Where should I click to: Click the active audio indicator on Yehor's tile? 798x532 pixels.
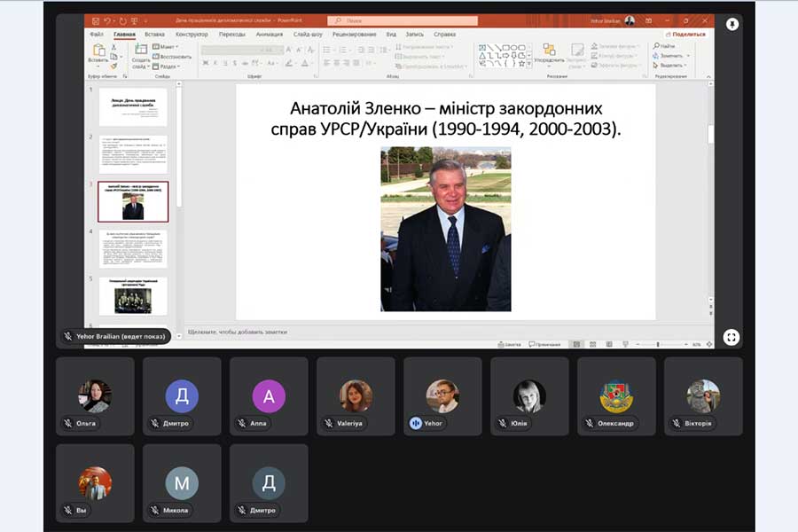[x=415, y=424]
